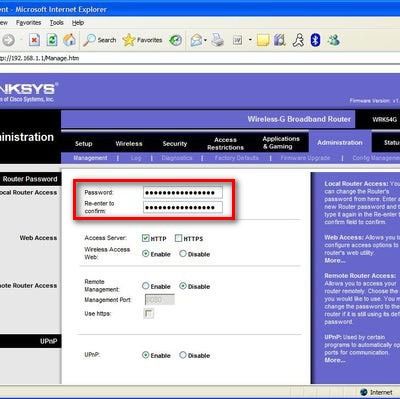The width and height of the screenshot is (400, 399).
Task: Select Disable for UPnP
Action: point(183,355)
